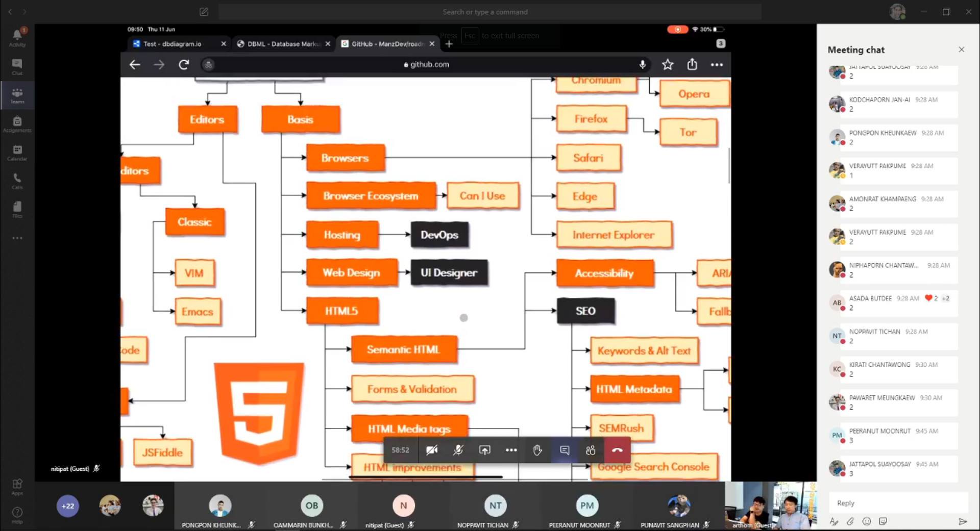Open the Teams section in sidebar

coord(17,95)
